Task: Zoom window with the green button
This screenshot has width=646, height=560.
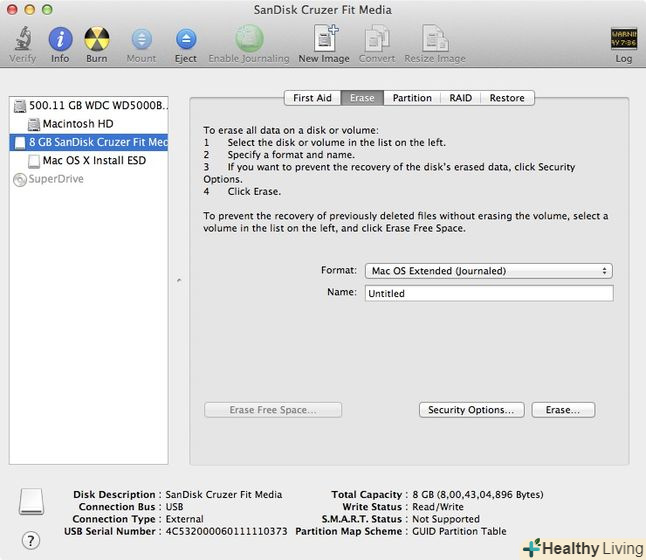Action: (47, 9)
